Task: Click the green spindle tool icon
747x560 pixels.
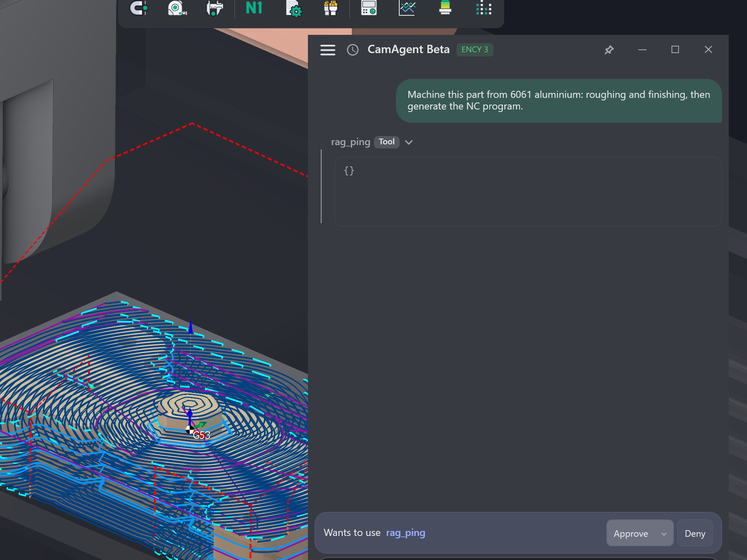Action: [x=445, y=8]
